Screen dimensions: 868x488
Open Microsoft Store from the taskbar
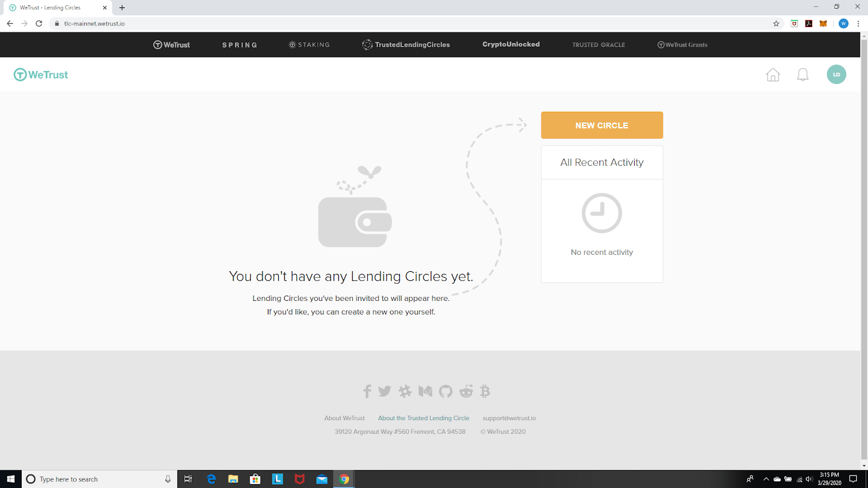tap(255, 479)
